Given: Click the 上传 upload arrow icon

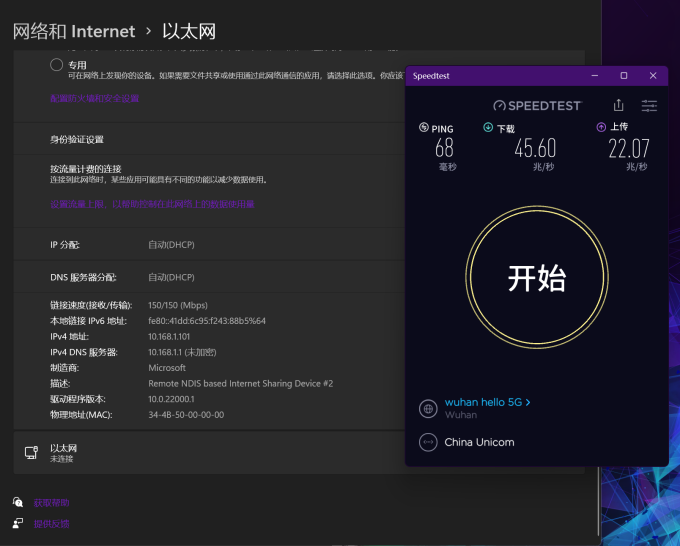Looking at the screenshot, I should pyautogui.click(x=601, y=127).
